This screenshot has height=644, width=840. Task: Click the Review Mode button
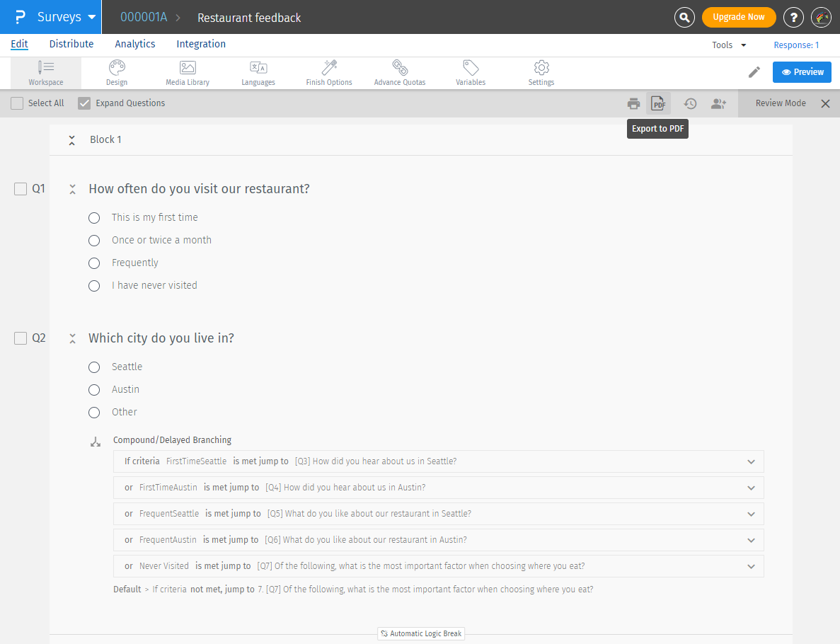pos(780,103)
